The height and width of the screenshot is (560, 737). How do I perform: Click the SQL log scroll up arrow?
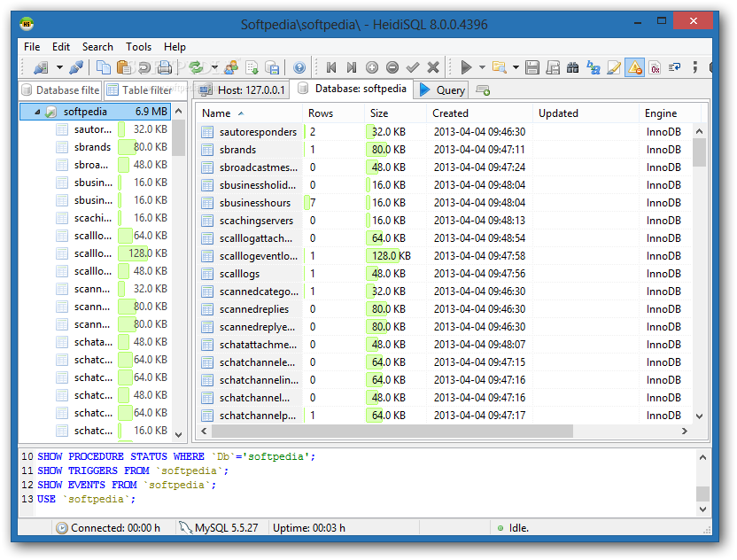click(x=702, y=457)
